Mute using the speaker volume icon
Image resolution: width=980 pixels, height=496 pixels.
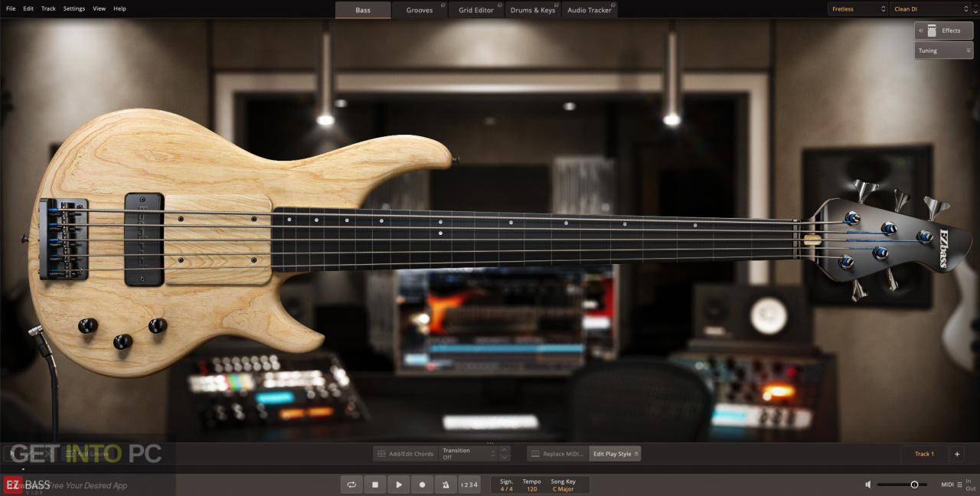click(867, 485)
